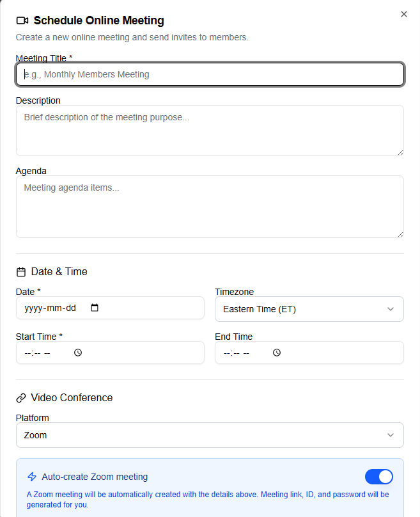This screenshot has width=420, height=517.
Task: Click the Date input showing yyyy-mm-dd
Action: (51, 308)
